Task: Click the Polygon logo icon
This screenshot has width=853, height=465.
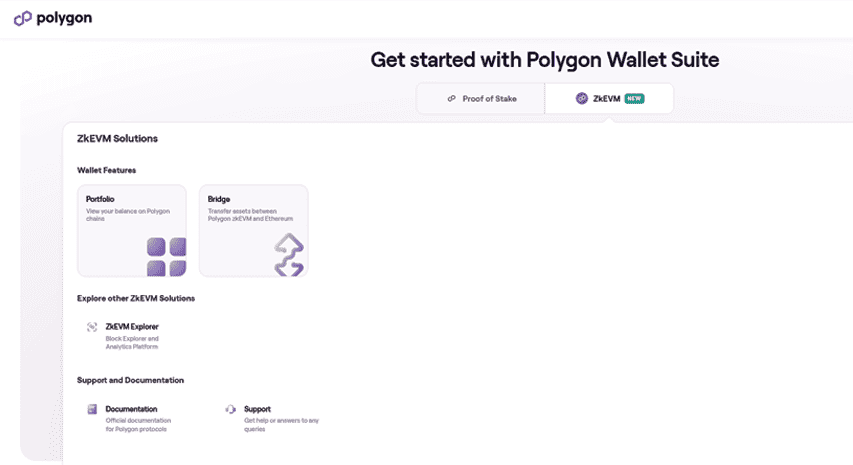Action: click(22, 18)
